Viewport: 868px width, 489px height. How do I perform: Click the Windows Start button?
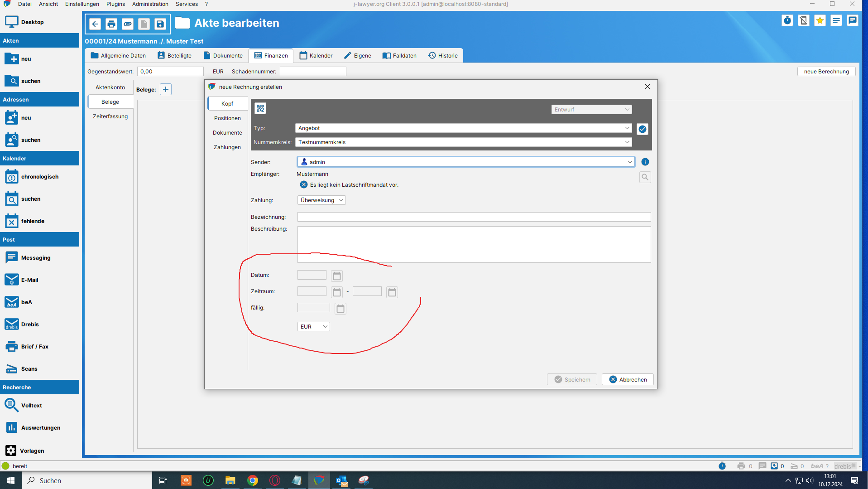click(11, 480)
